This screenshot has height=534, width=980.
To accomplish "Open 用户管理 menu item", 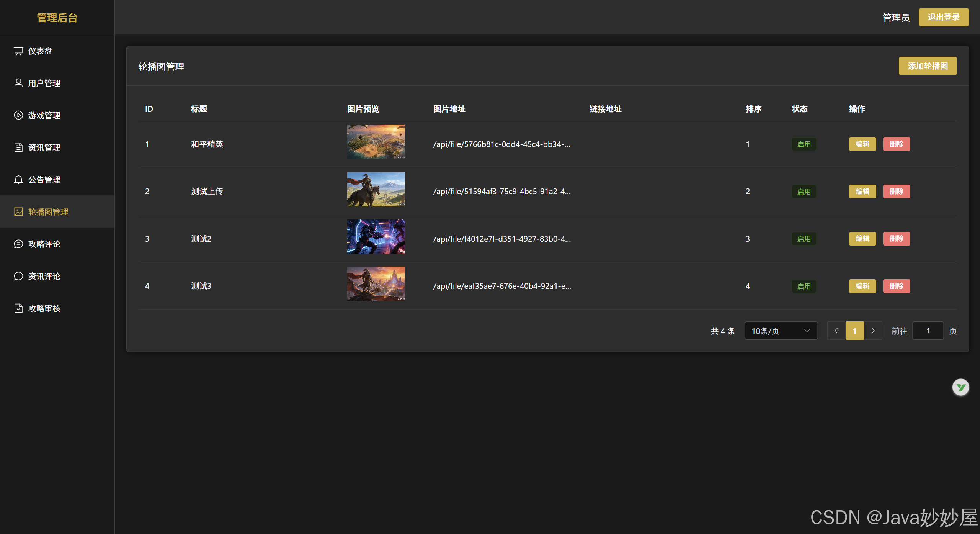I will pyautogui.click(x=44, y=83).
